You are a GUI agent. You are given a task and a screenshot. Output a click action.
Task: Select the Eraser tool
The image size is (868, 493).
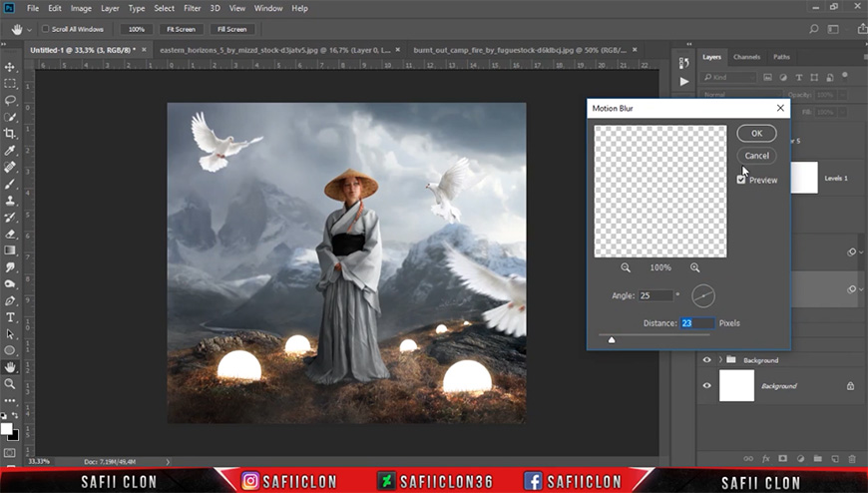[10, 234]
